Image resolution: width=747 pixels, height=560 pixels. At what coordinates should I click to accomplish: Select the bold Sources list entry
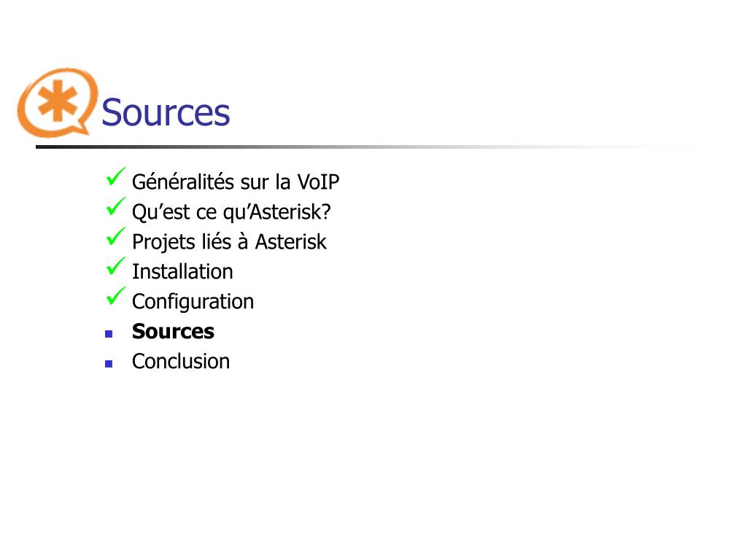point(173,332)
